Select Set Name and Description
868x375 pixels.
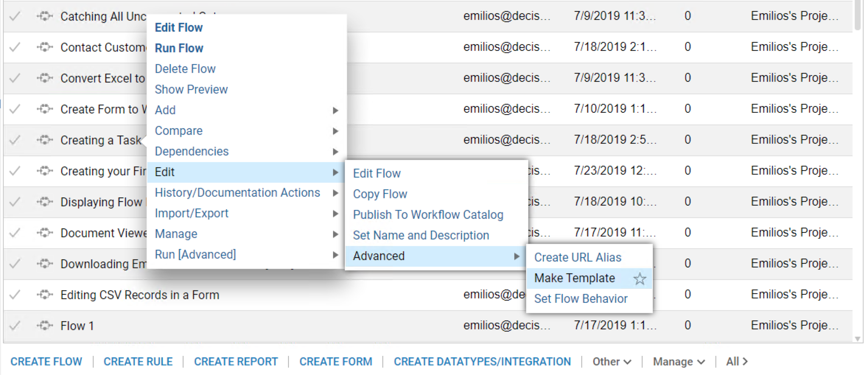pos(421,235)
